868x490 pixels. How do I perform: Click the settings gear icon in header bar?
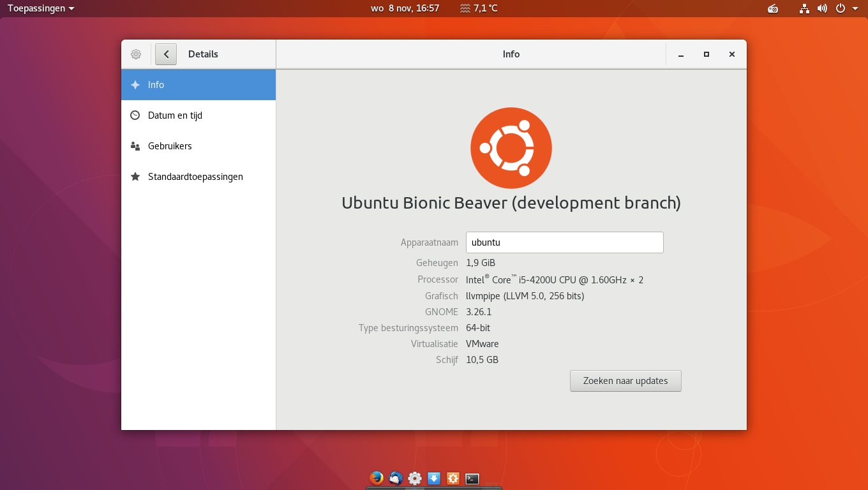(135, 54)
